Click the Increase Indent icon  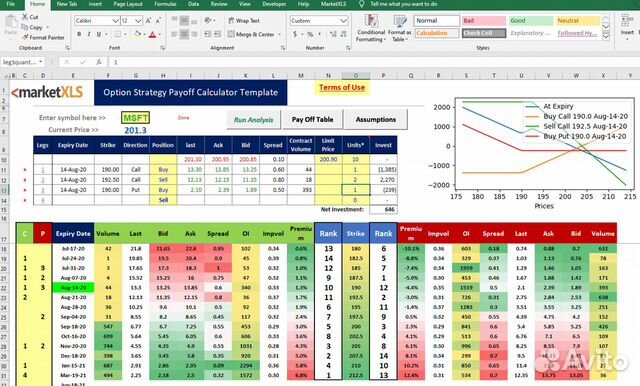point(218,34)
